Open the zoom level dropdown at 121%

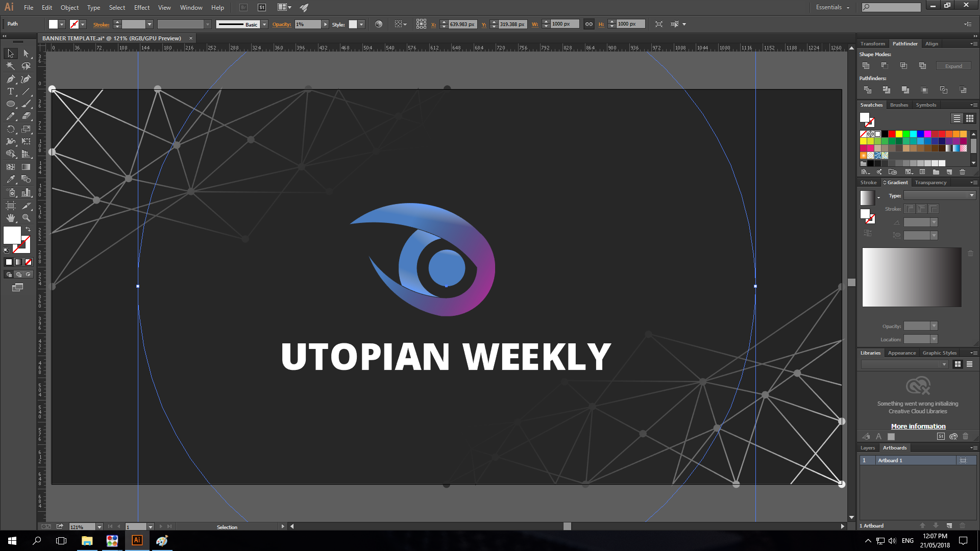pos(99,527)
